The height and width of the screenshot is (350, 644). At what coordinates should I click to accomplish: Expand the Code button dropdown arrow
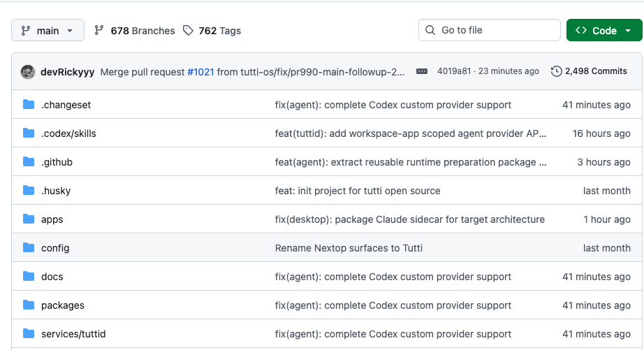tap(628, 31)
